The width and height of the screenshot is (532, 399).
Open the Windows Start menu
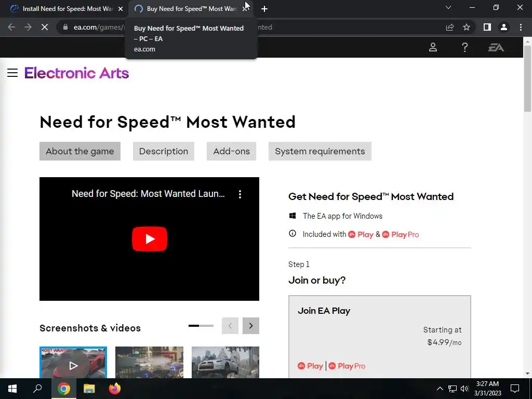click(12, 389)
